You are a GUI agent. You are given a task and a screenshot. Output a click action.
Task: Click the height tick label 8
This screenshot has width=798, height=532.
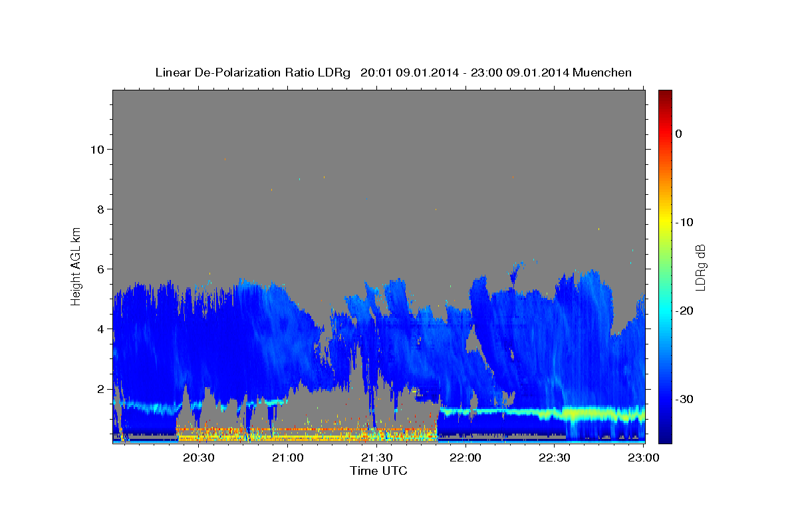(100, 209)
